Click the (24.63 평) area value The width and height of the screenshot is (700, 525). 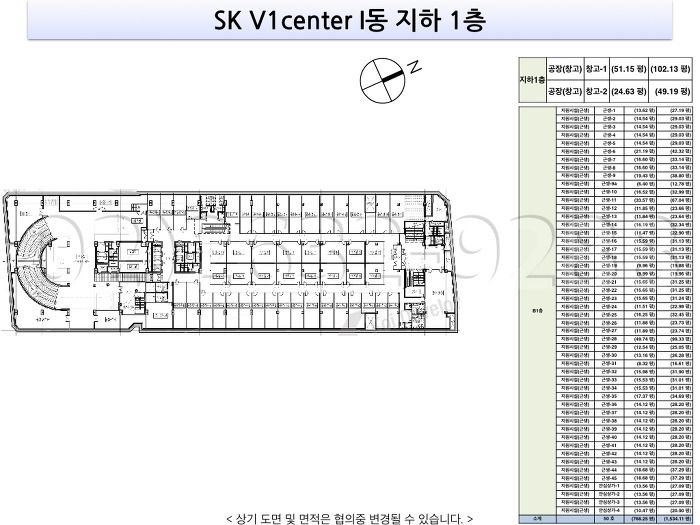pos(629,92)
